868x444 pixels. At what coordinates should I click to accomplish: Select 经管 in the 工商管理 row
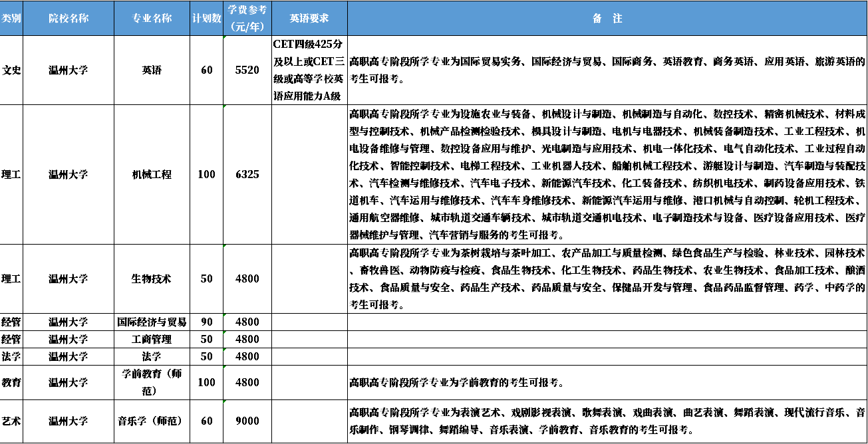pyautogui.click(x=11, y=340)
